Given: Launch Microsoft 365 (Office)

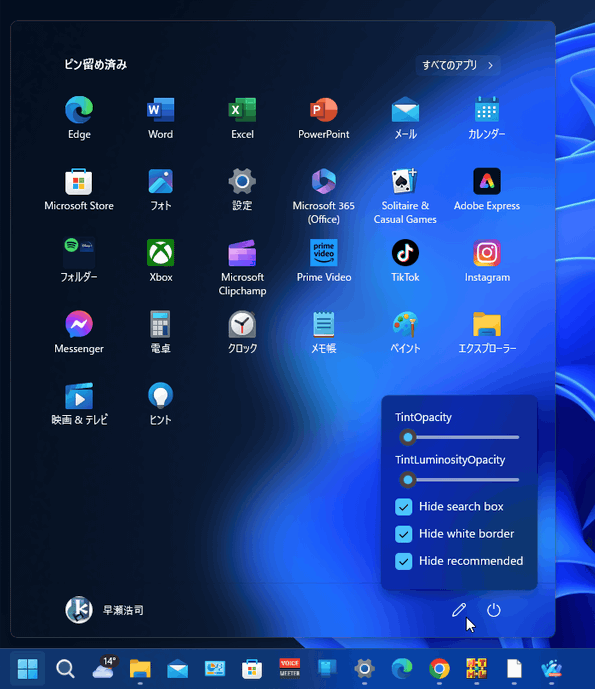Looking at the screenshot, I should pos(324,196).
